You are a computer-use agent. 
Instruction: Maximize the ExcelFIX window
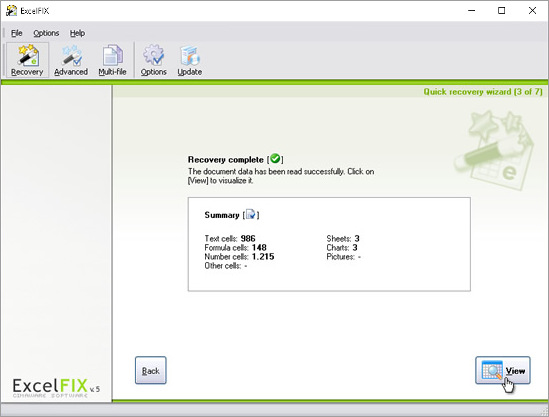point(501,11)
